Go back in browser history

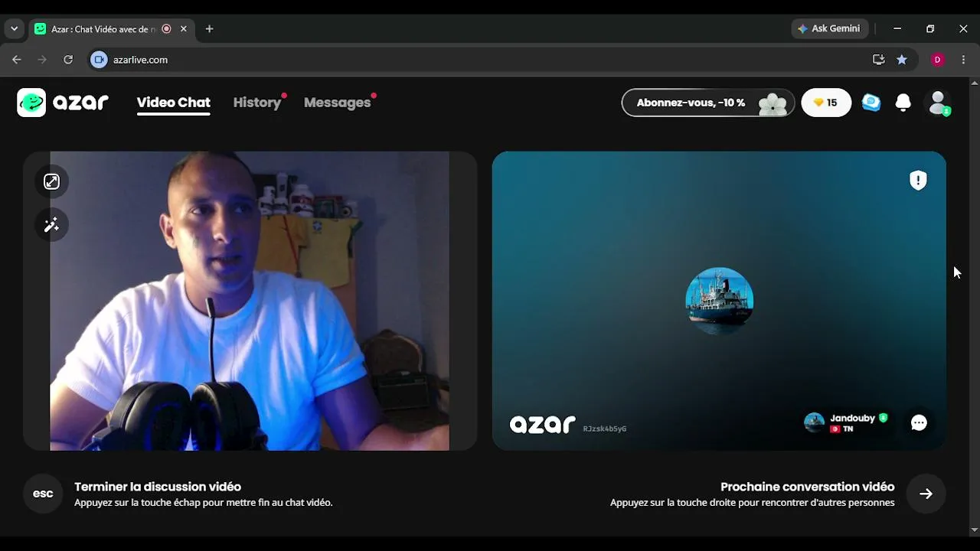click(17, 60)
